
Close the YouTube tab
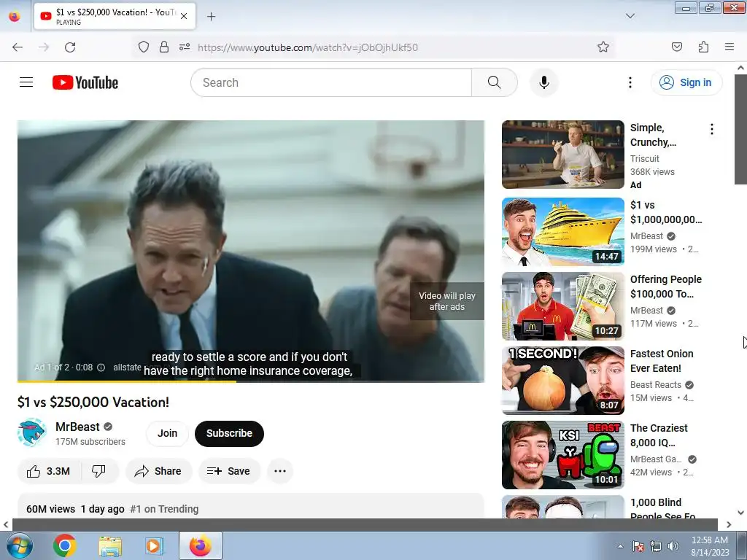point(184,16)
